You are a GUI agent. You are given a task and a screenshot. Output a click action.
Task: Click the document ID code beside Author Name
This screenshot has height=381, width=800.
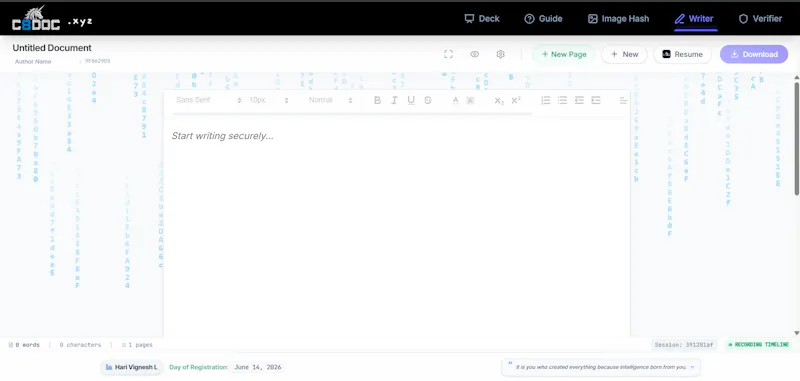coord(97,61)
